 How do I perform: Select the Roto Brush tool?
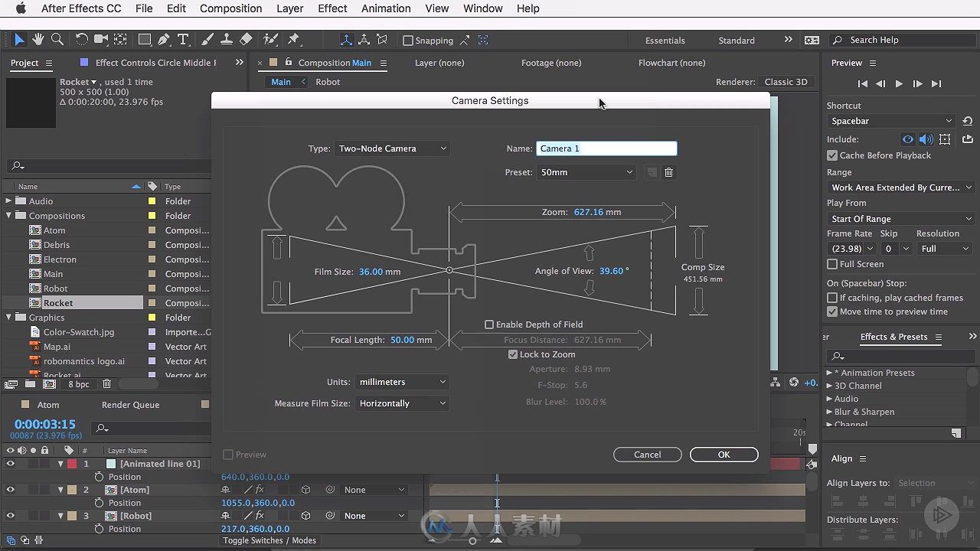[270, 40]
